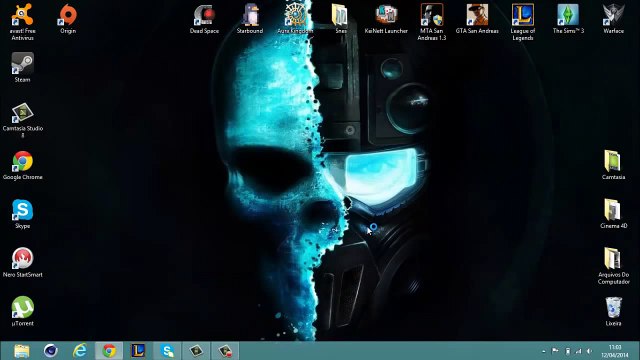640x360 pixels.
Task: Select League of Legends desktop shortcut
Action: pyautogui.click(x=522, y=22)
